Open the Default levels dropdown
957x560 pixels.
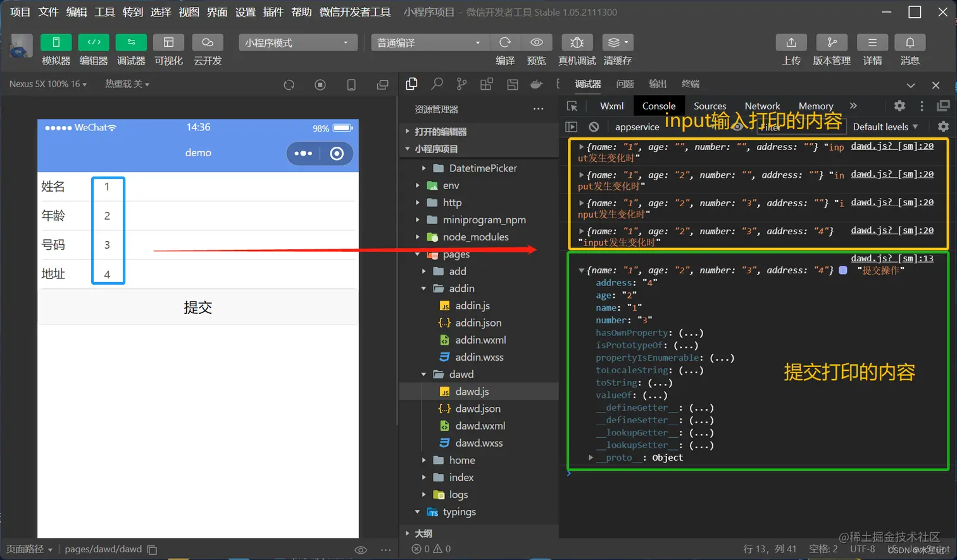tap(885, 127)
